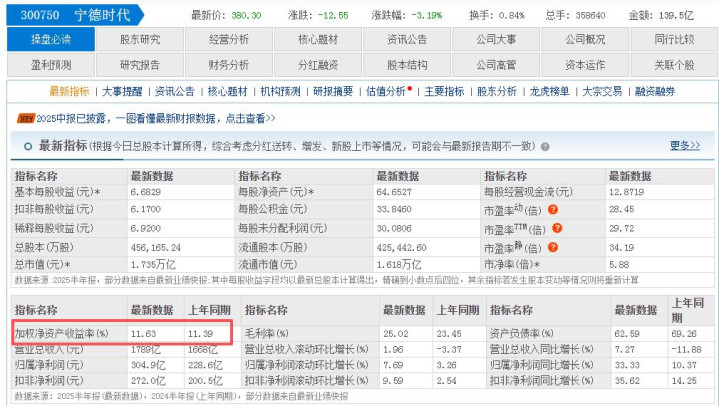The width and height of the screenshot is (719, 406).
Task: Click the 更多>> link
Action: (x=685, y=145)
